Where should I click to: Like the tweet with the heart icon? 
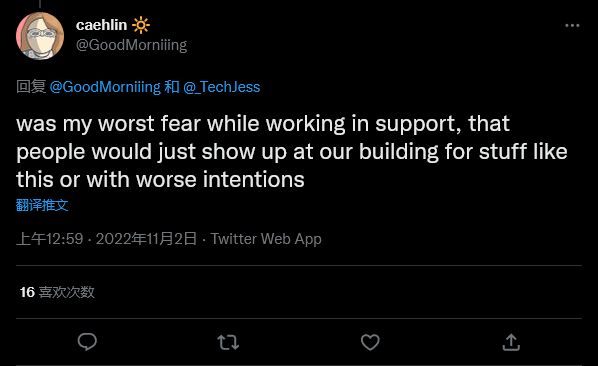(370, 342)
